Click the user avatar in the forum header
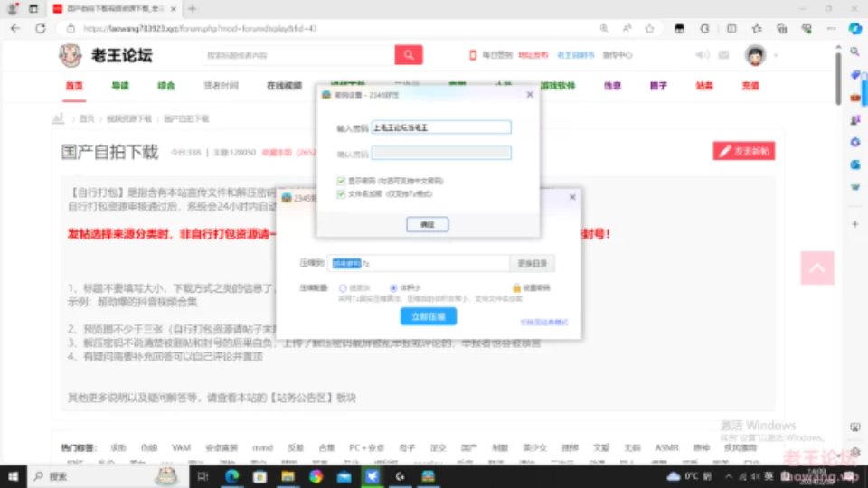 (755, 55)
